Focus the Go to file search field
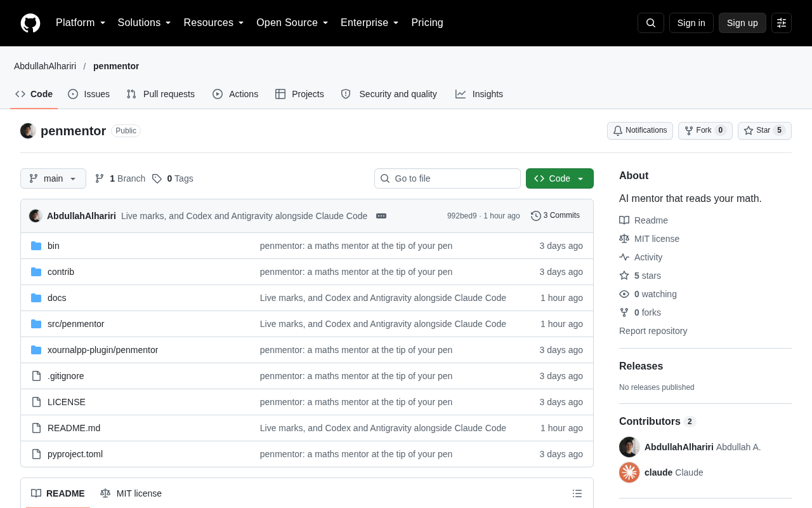This screenshot has width=812, height=508. click(x=447, y=178)
